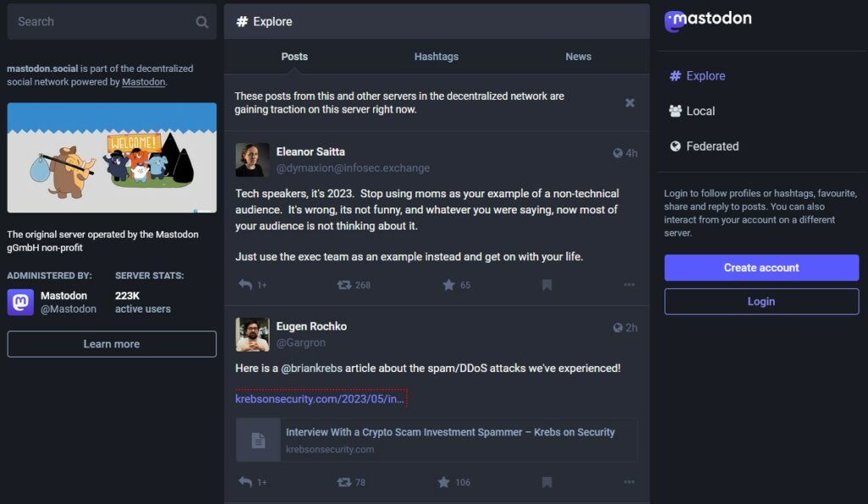Dismiss the gaining traction notice
This screenshot has height=504, width=868.
tap(630, 102)
